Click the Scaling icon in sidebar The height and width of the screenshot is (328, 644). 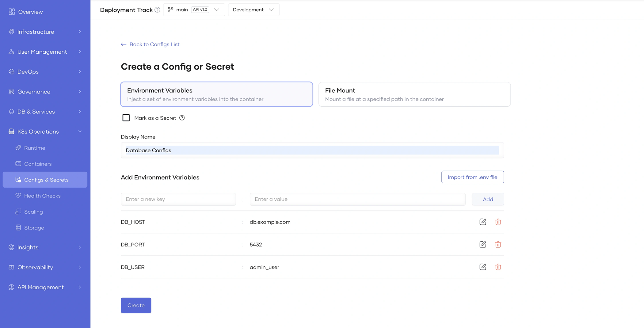(x=18, y=212)
